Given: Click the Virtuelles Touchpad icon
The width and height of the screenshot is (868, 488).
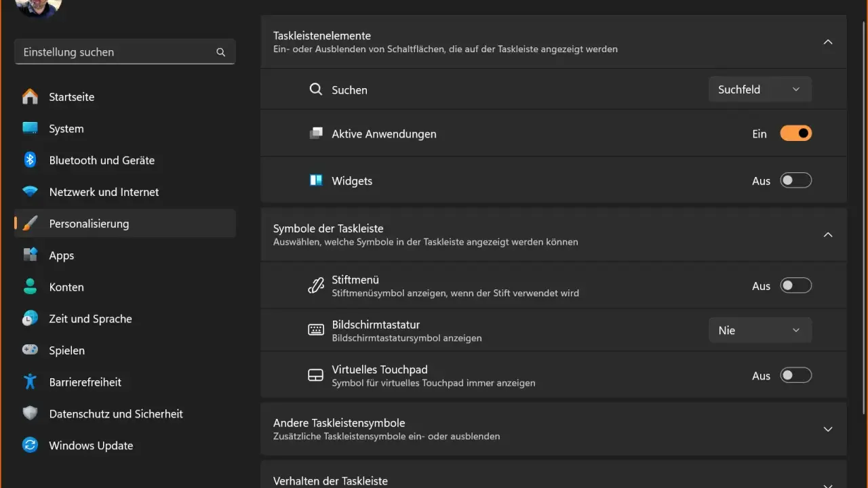Looking at the screenshot, I should 316,375.
